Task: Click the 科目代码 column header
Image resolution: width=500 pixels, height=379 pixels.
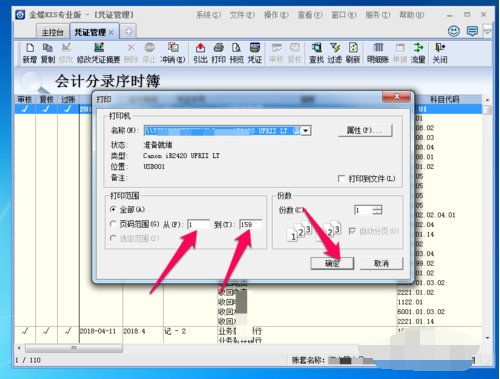Action: [444, 99]
